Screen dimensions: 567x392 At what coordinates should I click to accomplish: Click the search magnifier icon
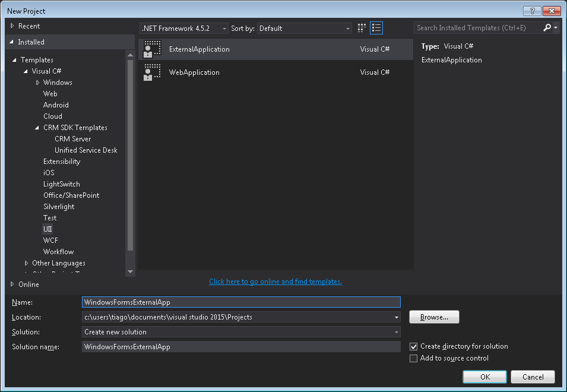tap(547, 28)
